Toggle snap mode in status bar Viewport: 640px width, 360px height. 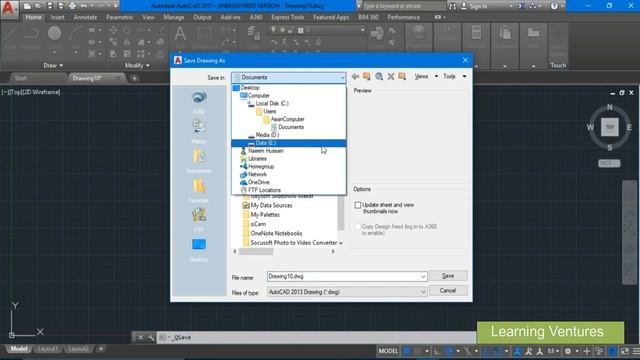click(x=418, y=351)
